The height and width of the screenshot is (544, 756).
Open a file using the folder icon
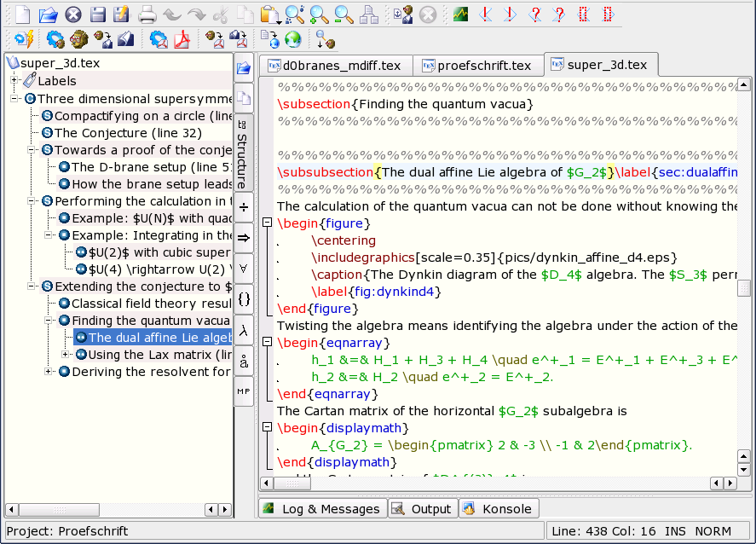coord(48,14)
